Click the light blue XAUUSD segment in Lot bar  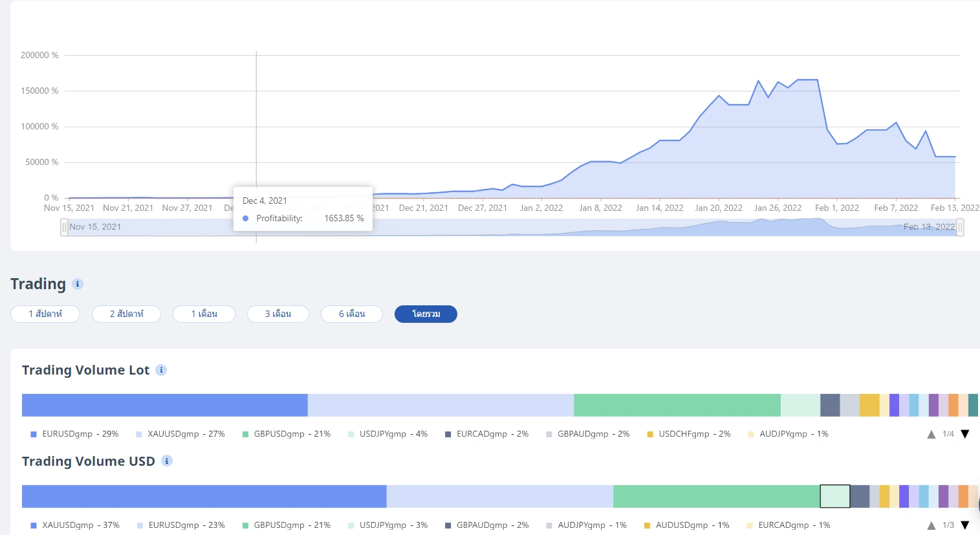(441, 405)
